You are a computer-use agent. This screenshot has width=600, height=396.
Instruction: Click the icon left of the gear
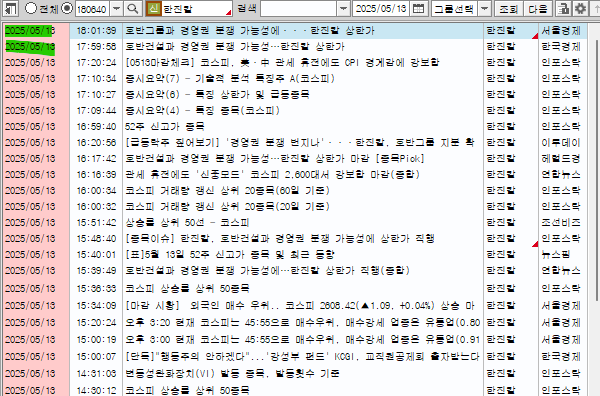[x=563, y=8]
